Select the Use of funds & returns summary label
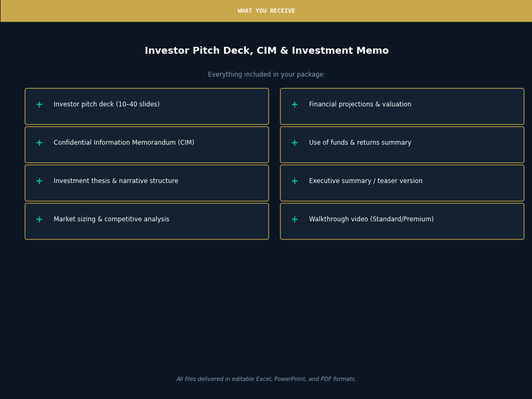This screenshot has width=532, height=399. pos(360,143)
